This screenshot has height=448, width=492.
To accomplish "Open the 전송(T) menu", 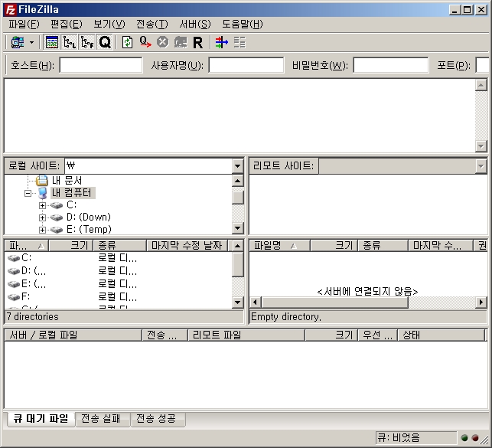I will coord(152,24).
